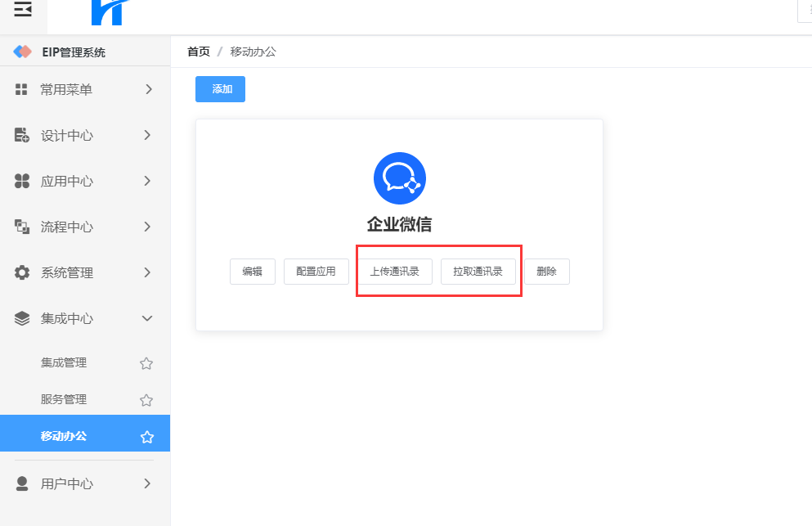Click the 拉取通讯录 button

[478, 272]
